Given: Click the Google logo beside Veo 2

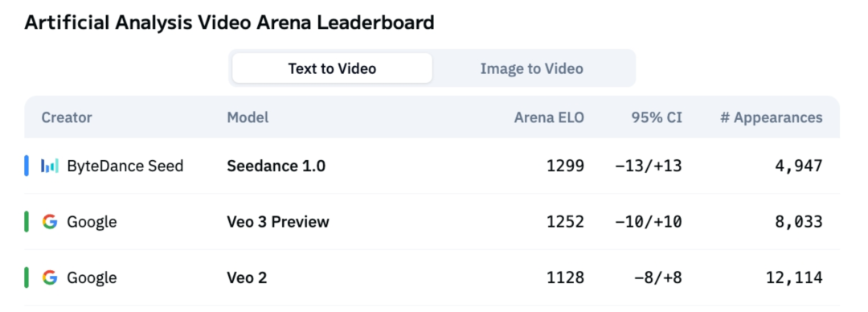Looking at the screenshot, I should pos(50,277).
